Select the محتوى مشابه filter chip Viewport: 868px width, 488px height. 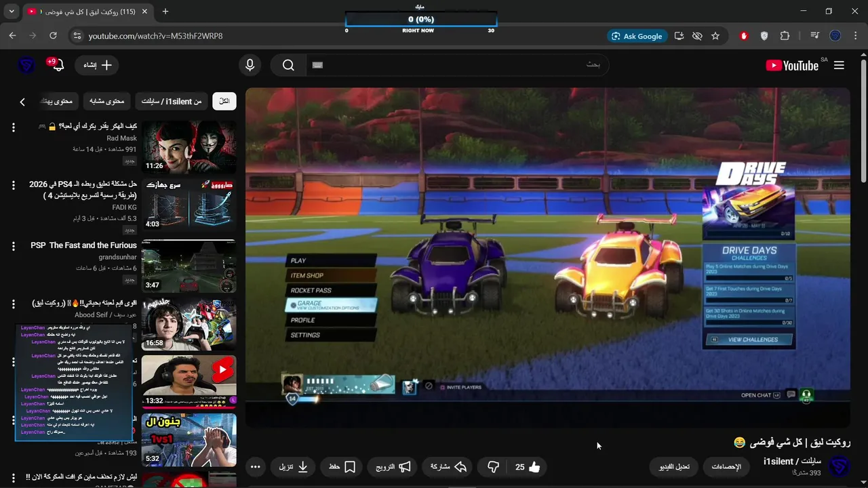tap(107, 101)
